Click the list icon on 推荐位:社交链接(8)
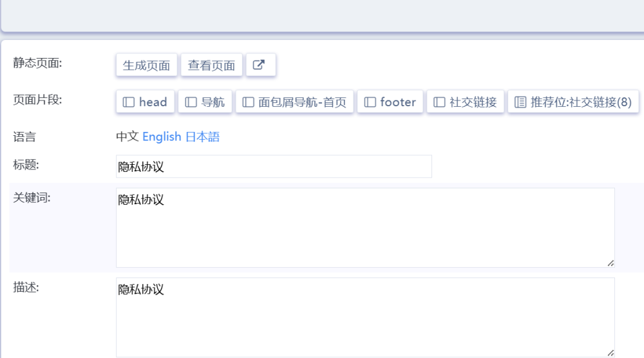The image size is (644, 358). pos(520,102)
